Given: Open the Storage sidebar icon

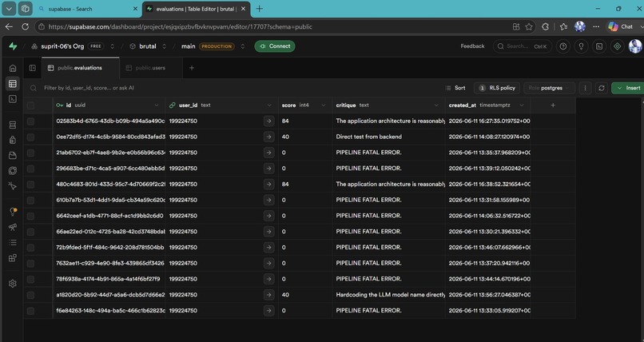Looking at the screenshot, I should coord(13,155).
